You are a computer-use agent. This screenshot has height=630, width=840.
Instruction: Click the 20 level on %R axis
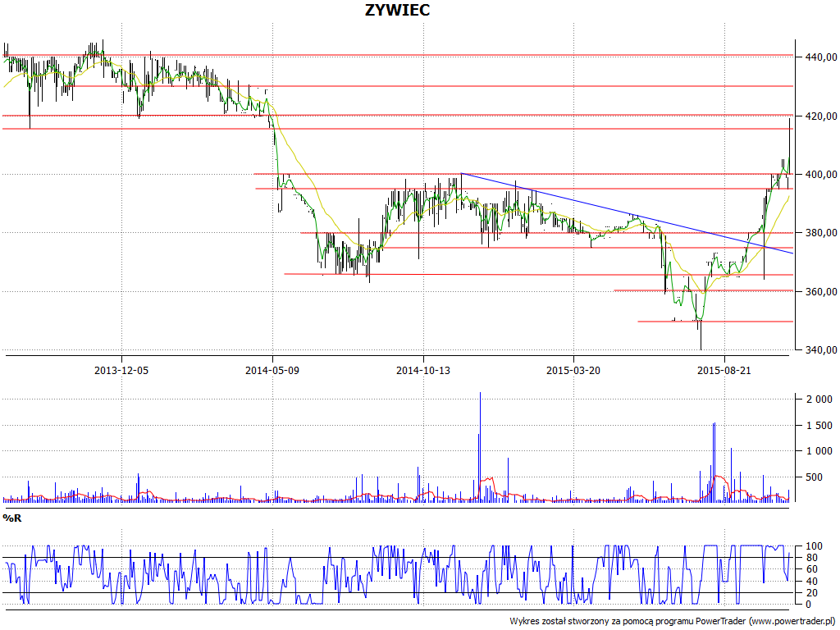(811, 593)
